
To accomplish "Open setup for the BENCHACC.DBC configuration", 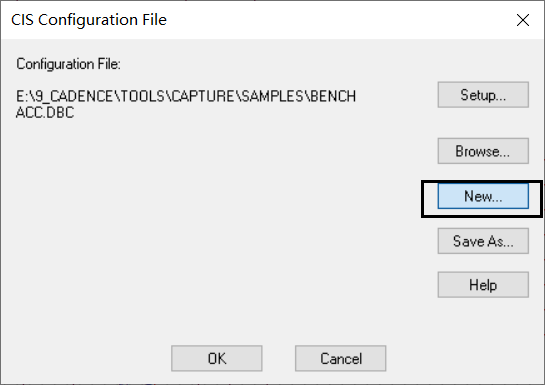I will 483,95.
